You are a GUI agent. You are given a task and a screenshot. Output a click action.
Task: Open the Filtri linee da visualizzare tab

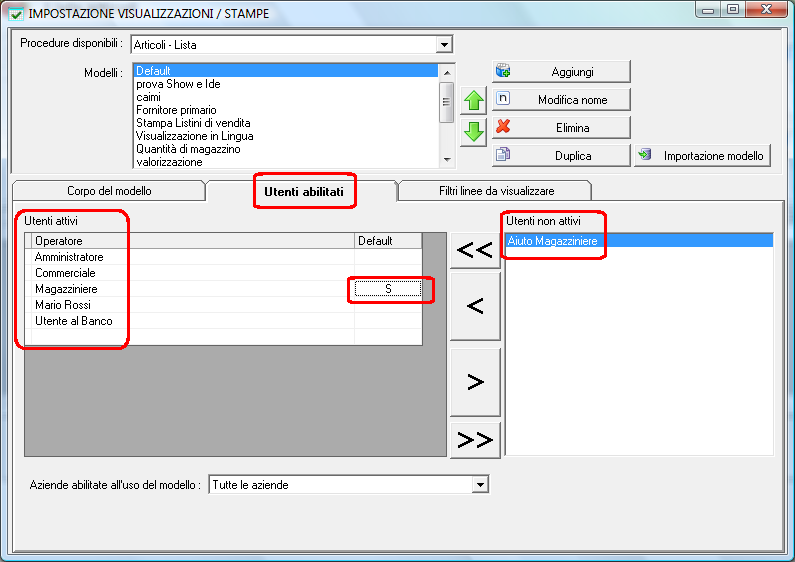[496, 191]
